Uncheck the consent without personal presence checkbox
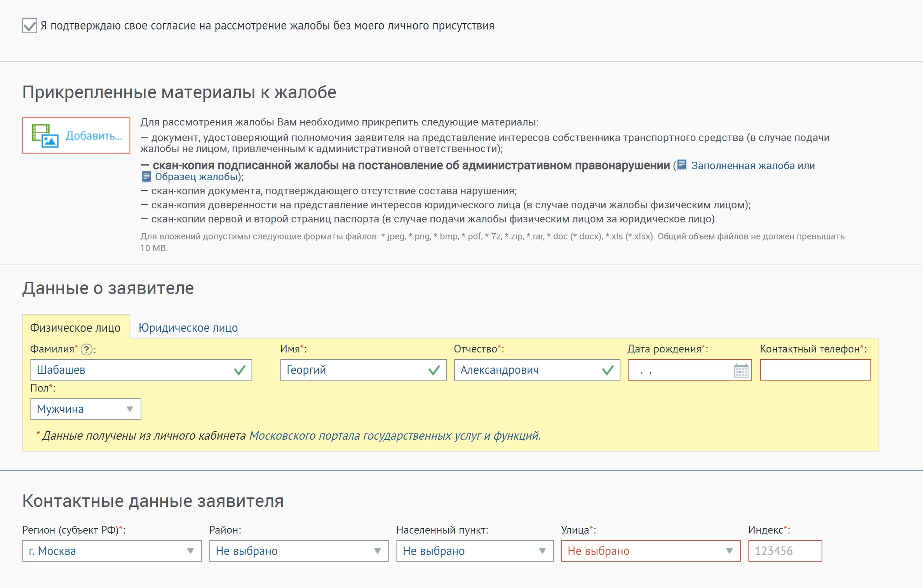Viewport: 923px width, 588px height. point(30,26)
